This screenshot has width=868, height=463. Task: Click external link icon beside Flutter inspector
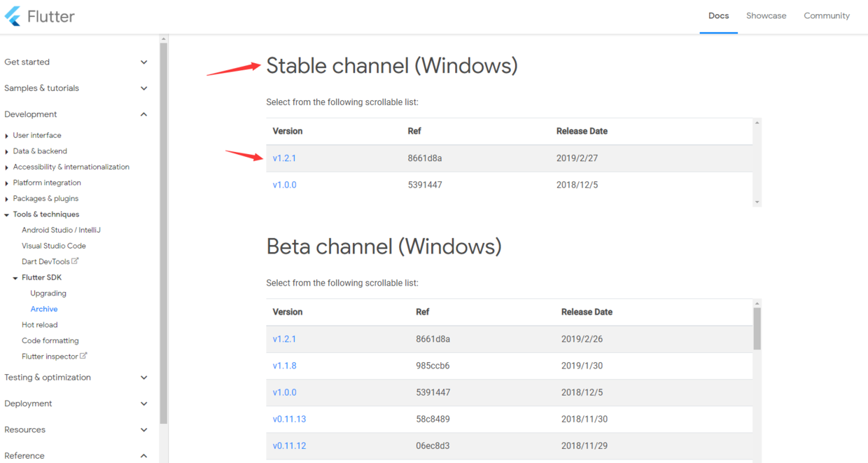click(84, 356)
